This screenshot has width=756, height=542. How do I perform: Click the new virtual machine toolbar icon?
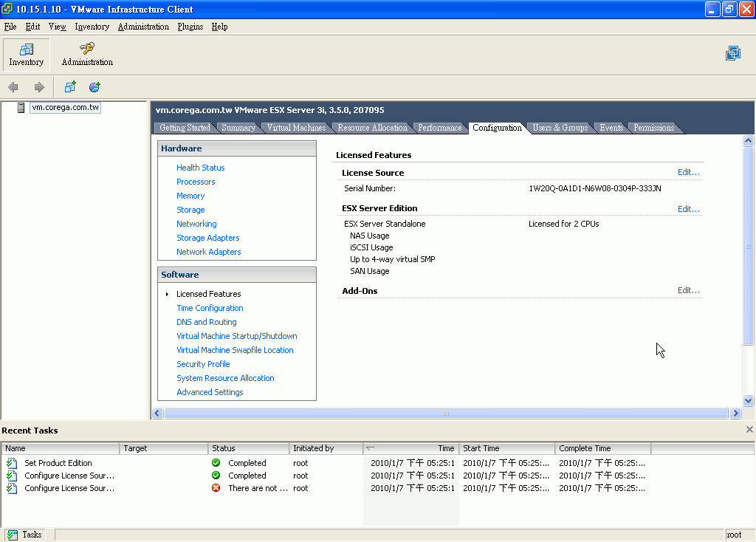pos(70,87)
